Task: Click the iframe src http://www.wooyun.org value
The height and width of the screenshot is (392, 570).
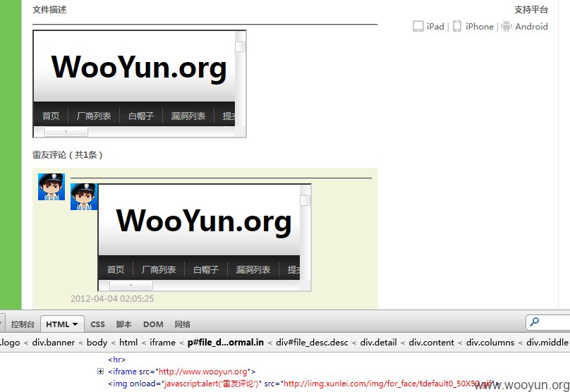Action: pyautogui.click(x=203, y=372)
